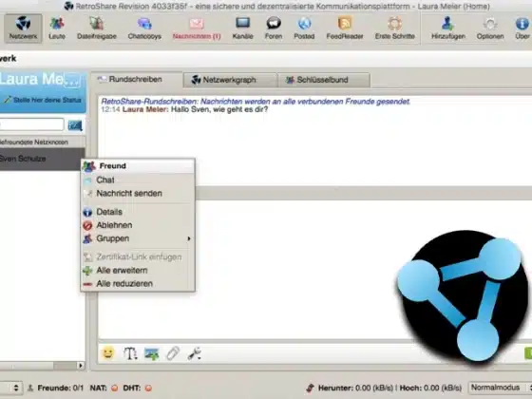Click the message 'Hallo Sven, wie geht es dir?'
This screenshot has height=399, width=532.
pos(219,109)
